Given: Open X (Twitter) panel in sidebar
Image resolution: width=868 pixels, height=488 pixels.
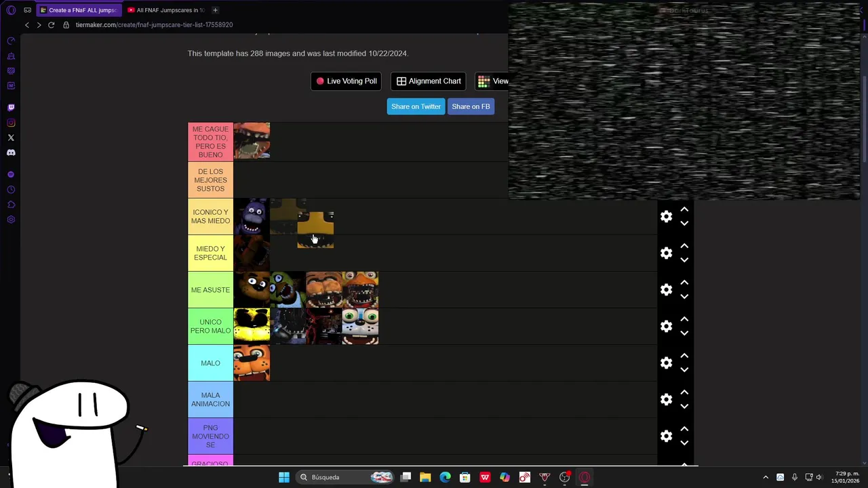Looking at the screenshot, I should 11,138.
